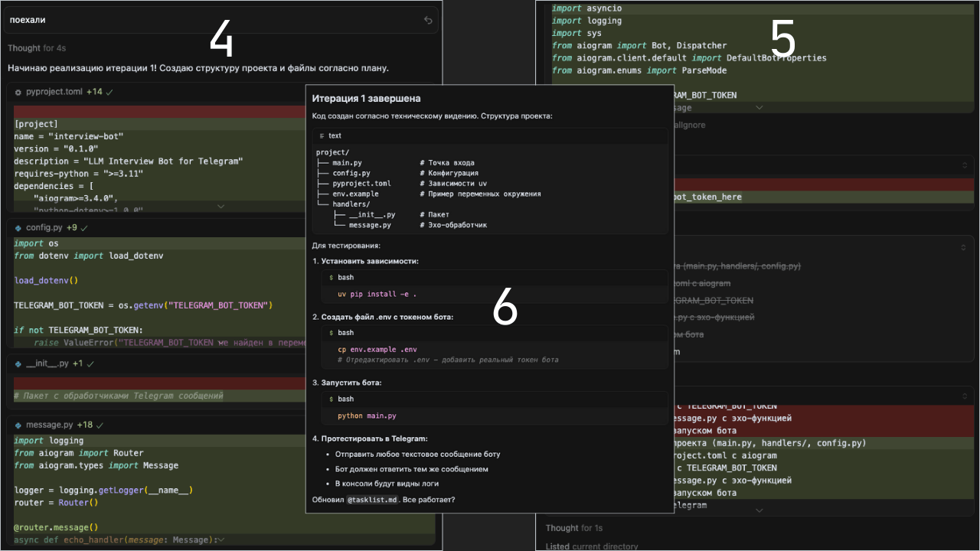Expand the aiogram imports diff via bottom chevron

[x=759, y=108]
